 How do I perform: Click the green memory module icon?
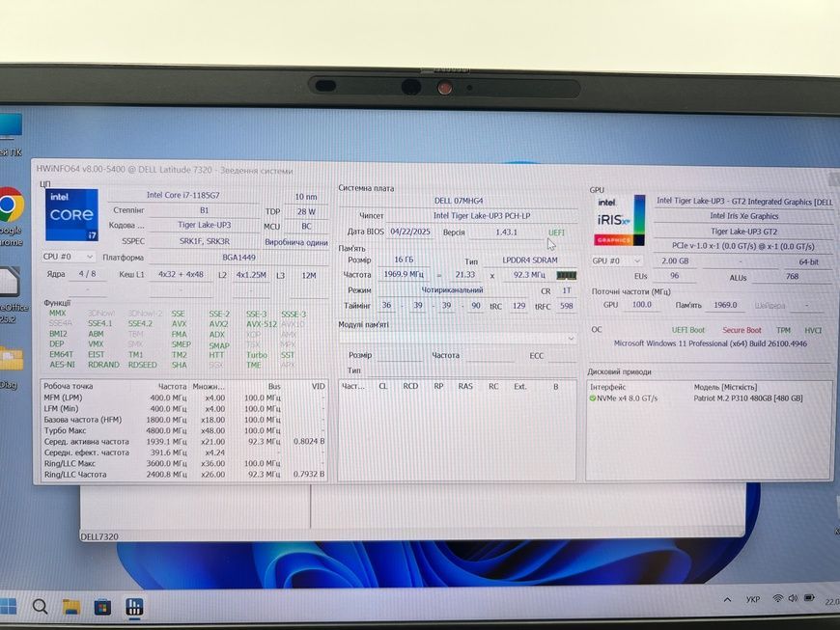pyautogui.click(x=566, y=275)
